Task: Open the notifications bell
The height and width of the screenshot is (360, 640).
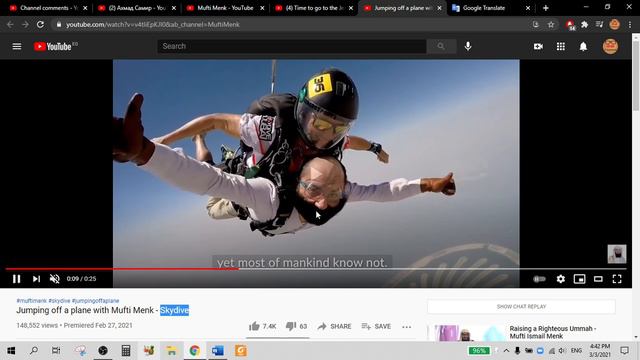Action: point(583,47)
